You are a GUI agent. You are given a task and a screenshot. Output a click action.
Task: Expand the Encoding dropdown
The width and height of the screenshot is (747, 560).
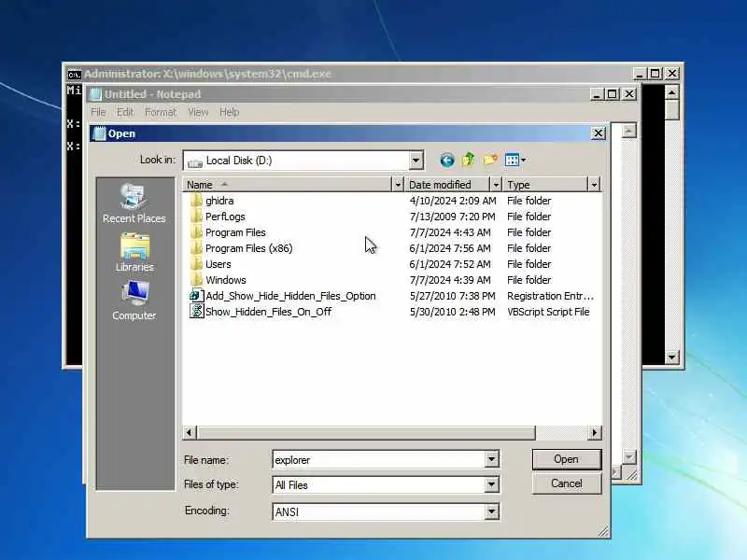pyautogui.click(x=491, y=511)
